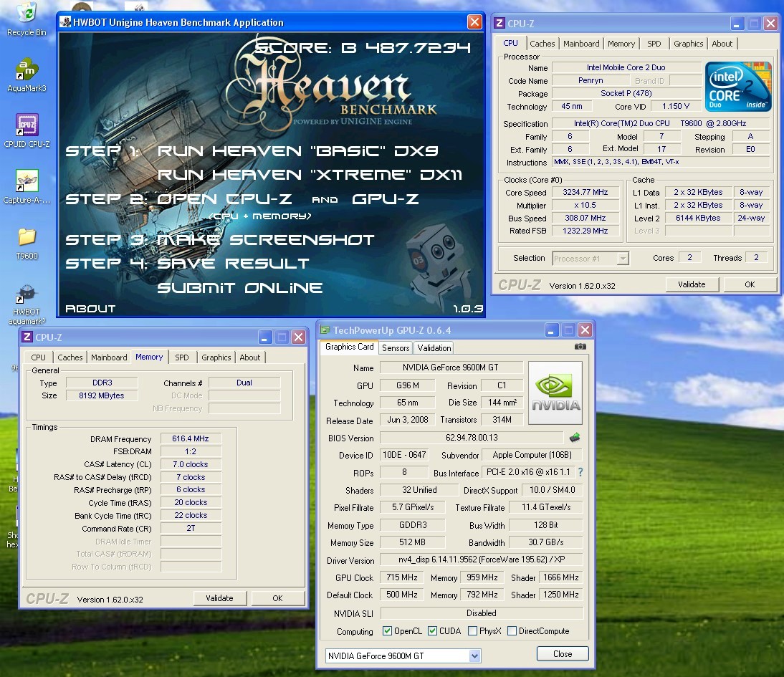
Task: Click Run Heaven "Xtreme" DX11
Action: click(310, 175)
